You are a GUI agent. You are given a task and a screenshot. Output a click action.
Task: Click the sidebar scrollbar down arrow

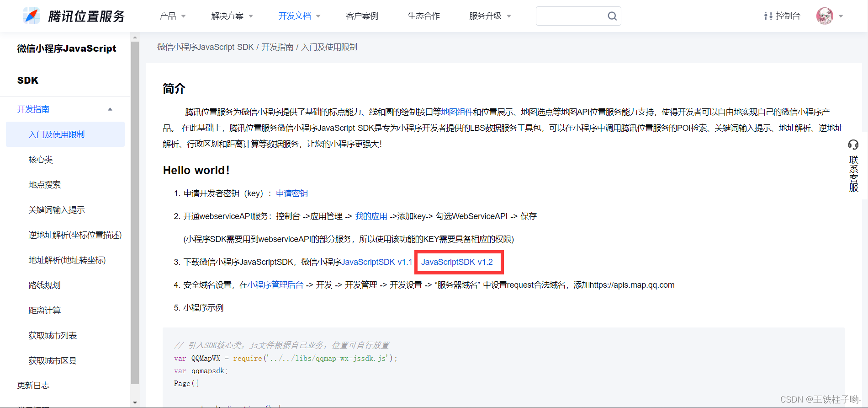tap(135, 403)
